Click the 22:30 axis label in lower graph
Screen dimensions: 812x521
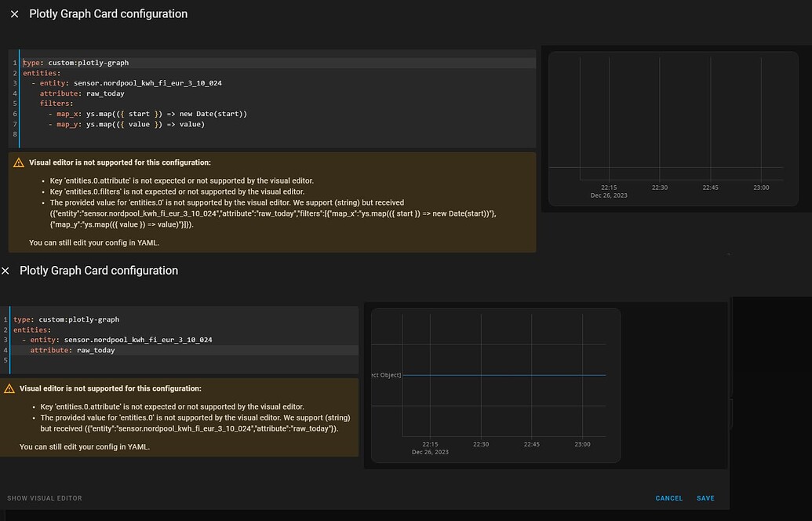[481, 444]
